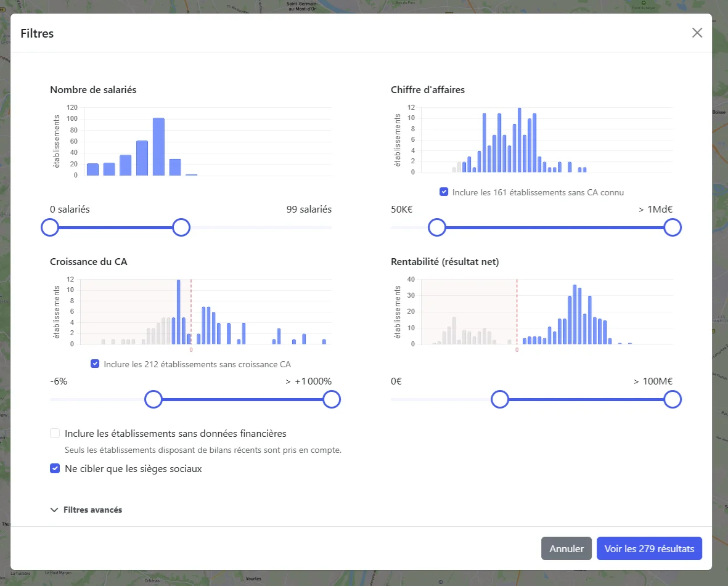Click the right handle of Nombre de salariés slider
This screenshot has width=728, height=586.
click(181, 227)
